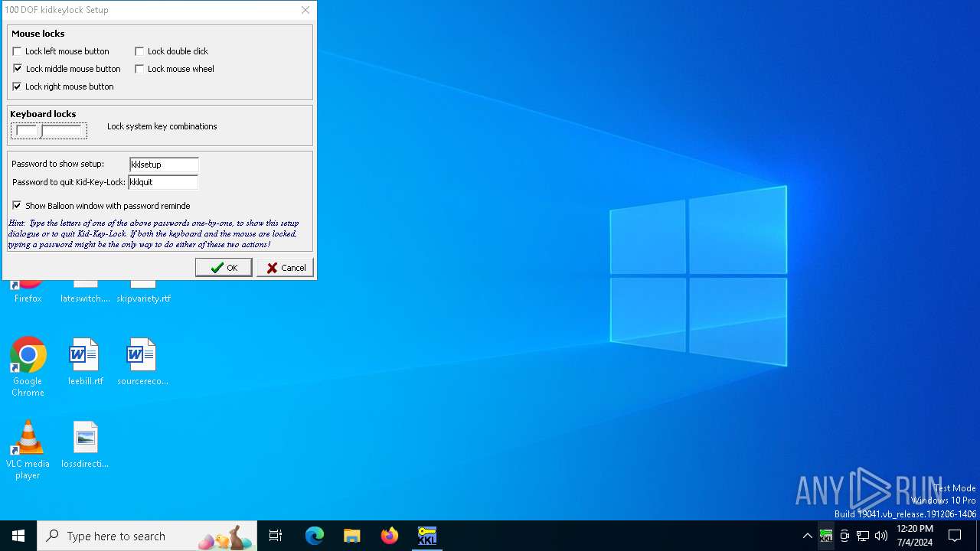The image size is (980, 551).
Task: Open Task View on the taskbar
Action: click(276, 536)
